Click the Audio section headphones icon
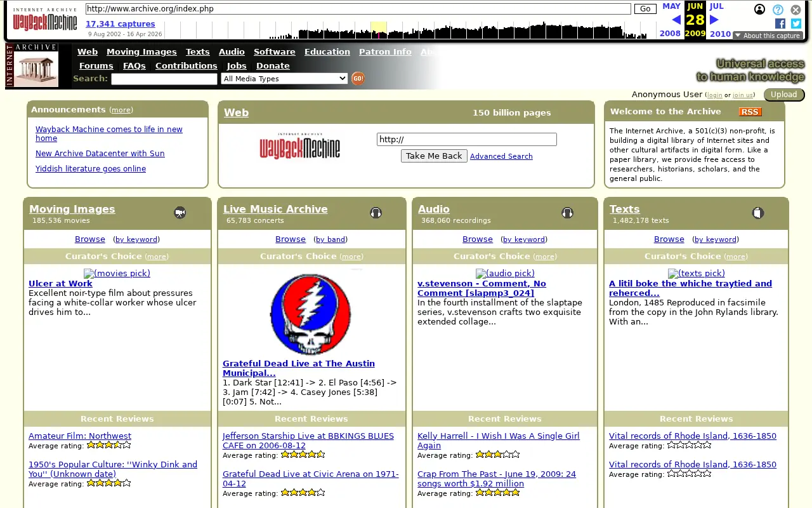The image size is (812, 508). pyautogui.click(x=567, y=213)
